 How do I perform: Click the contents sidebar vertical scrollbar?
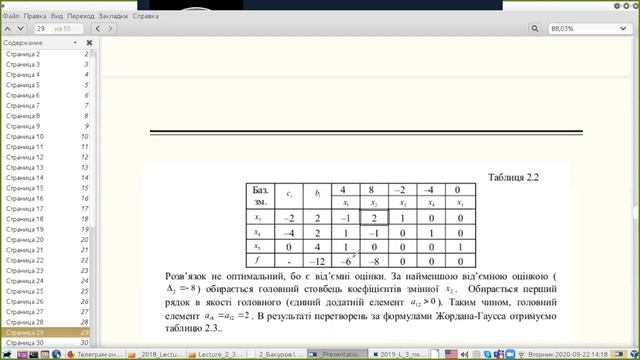click(x=93, y=198)
